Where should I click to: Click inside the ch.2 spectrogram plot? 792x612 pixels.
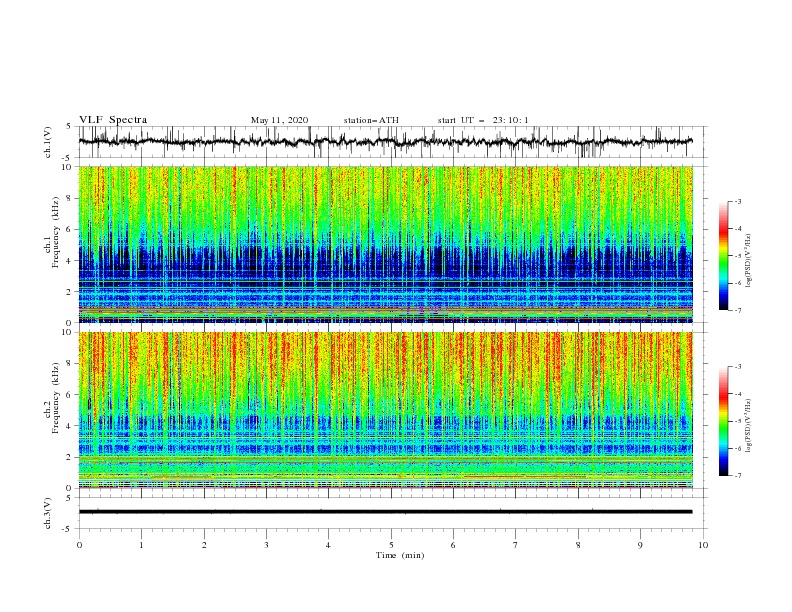click(386, 410)
